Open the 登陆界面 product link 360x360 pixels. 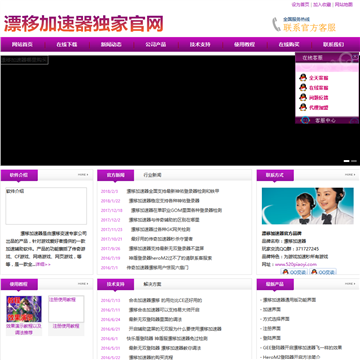pyautogui.click(x=271, y=338)
